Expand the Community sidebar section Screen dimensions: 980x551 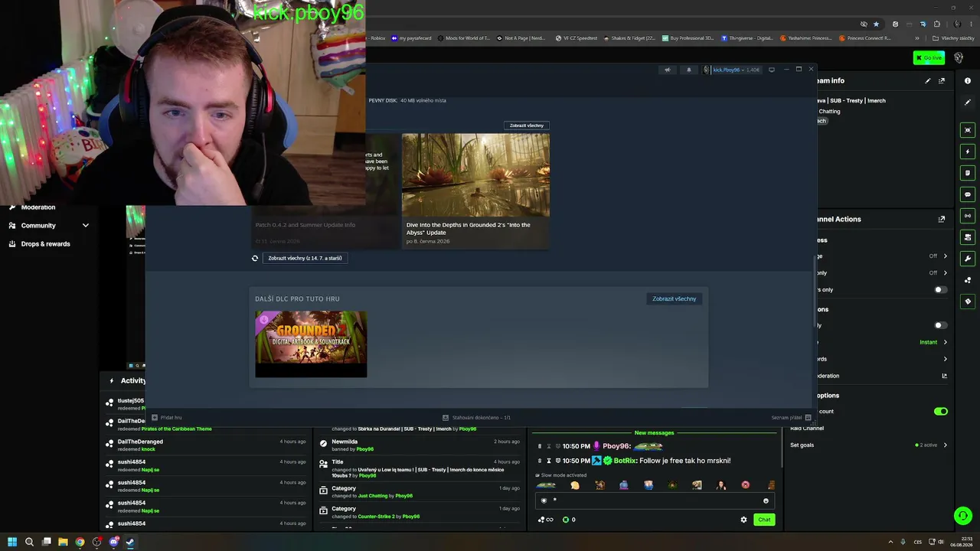click(49, 226)
